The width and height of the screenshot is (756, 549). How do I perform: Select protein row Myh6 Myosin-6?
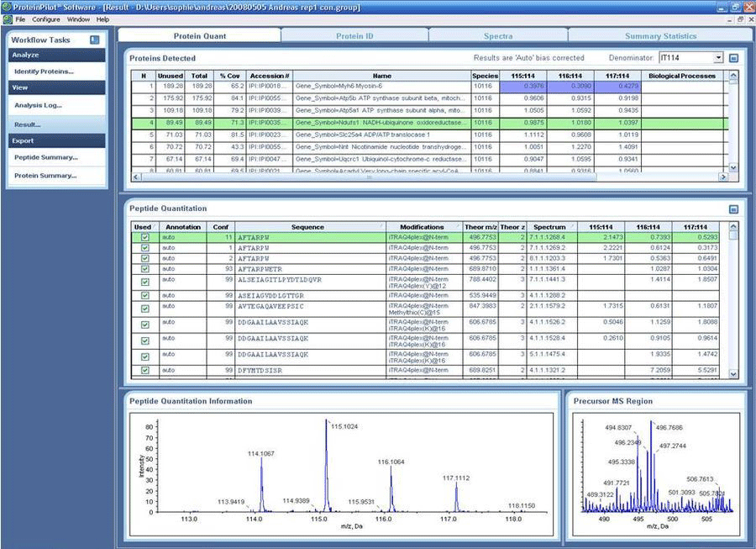[x=429, y=86]
